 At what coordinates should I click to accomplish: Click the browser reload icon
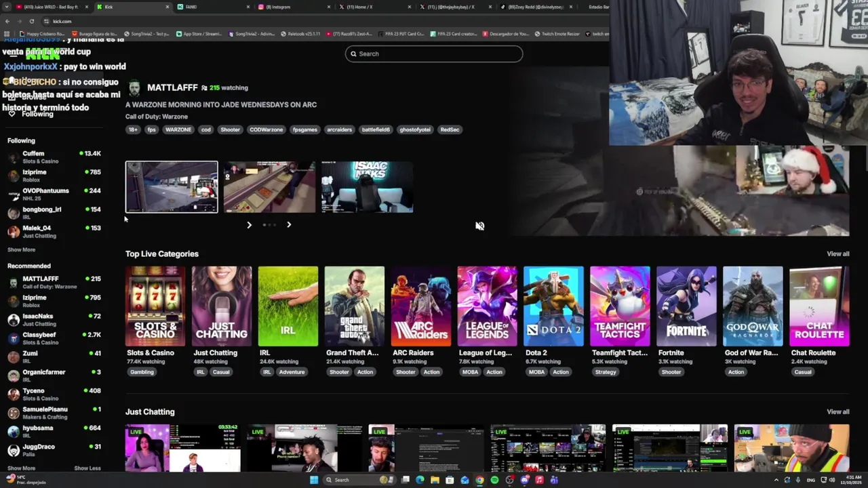(31, 21)
